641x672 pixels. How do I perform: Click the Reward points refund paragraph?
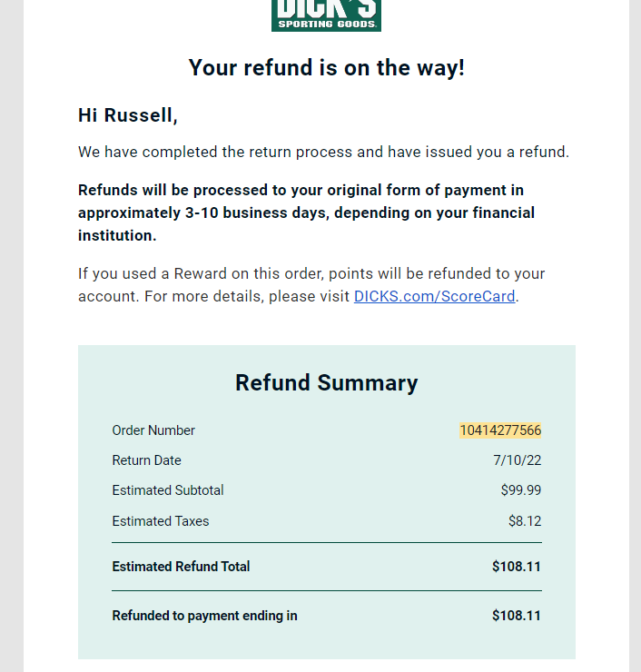[x=311, y=285]
